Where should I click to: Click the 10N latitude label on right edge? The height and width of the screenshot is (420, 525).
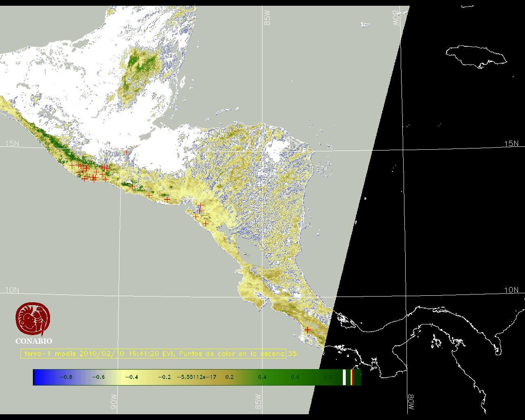511,290
